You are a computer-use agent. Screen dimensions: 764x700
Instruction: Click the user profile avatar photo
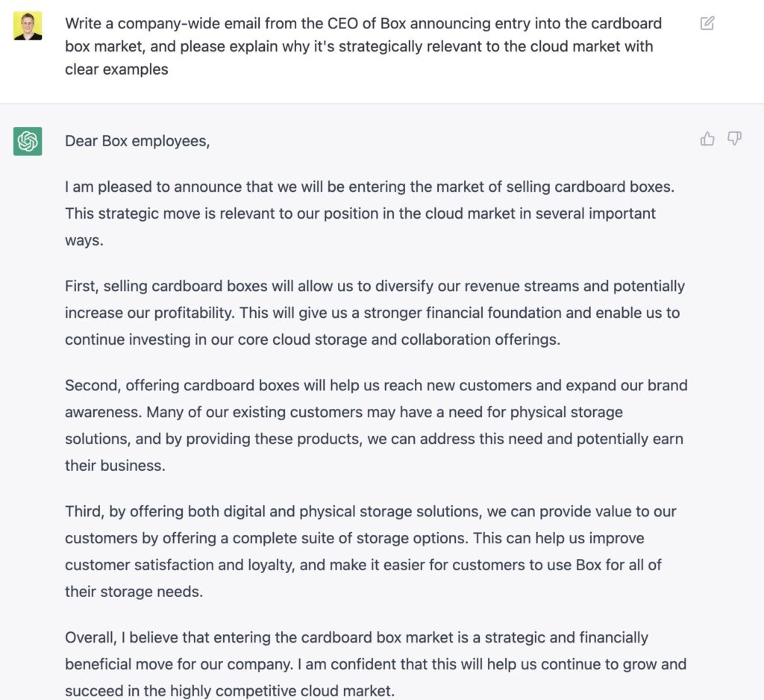[28, 26]
